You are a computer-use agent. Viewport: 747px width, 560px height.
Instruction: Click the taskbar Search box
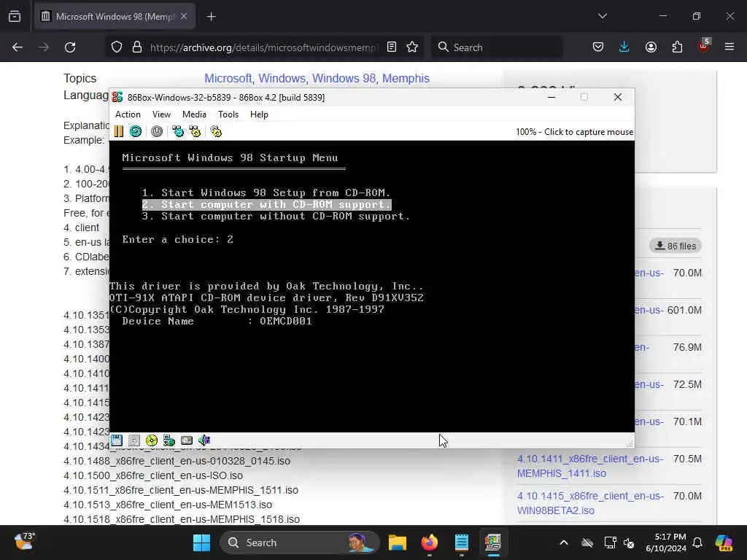click(300, 542)
